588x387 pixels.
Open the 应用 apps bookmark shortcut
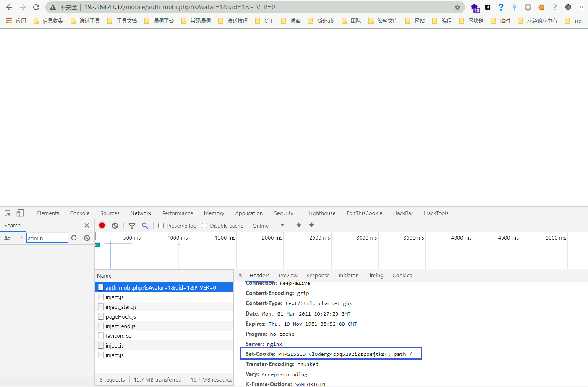tap(16, 21)
